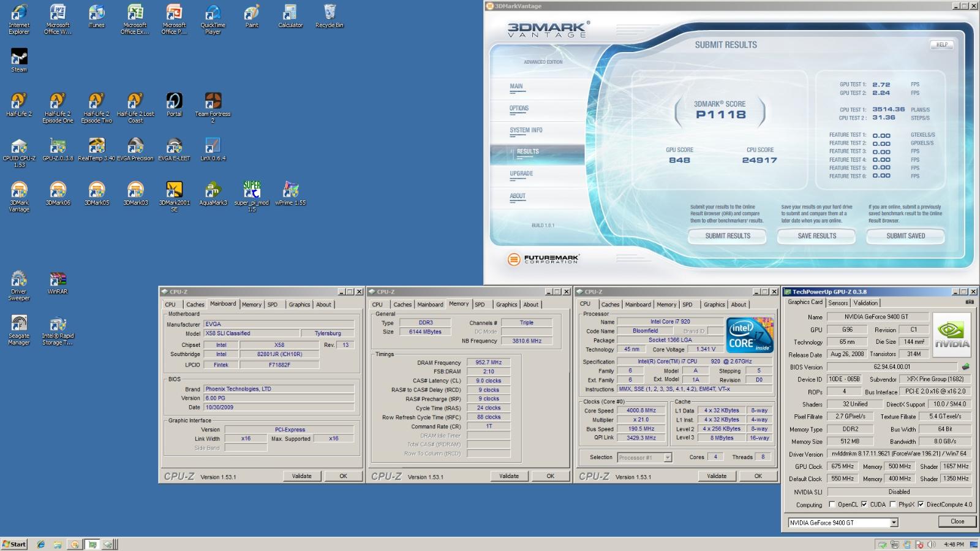Open the 3DMark Vantage desktop icon
Viewport: 980px width, 551px height.
point(19,196)
